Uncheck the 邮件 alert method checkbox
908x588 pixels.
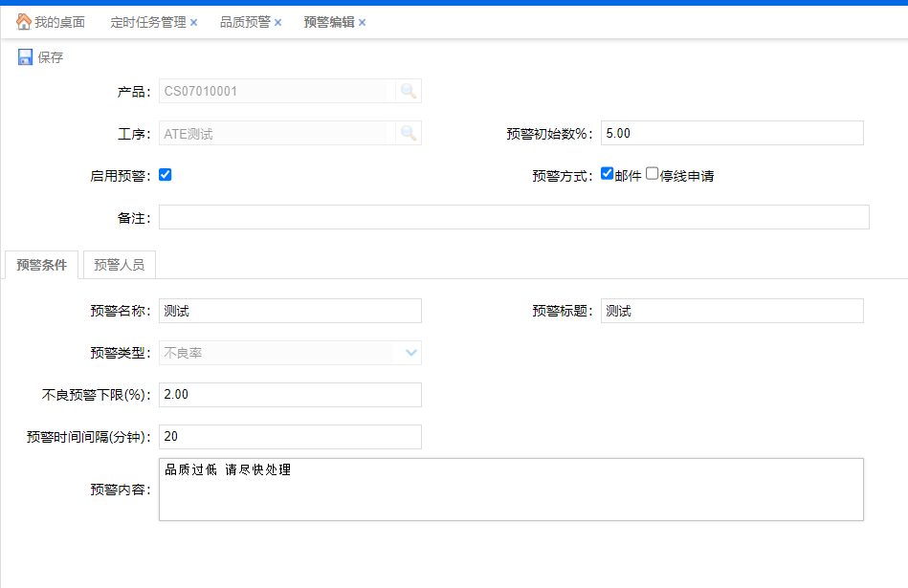coord(607,174)
